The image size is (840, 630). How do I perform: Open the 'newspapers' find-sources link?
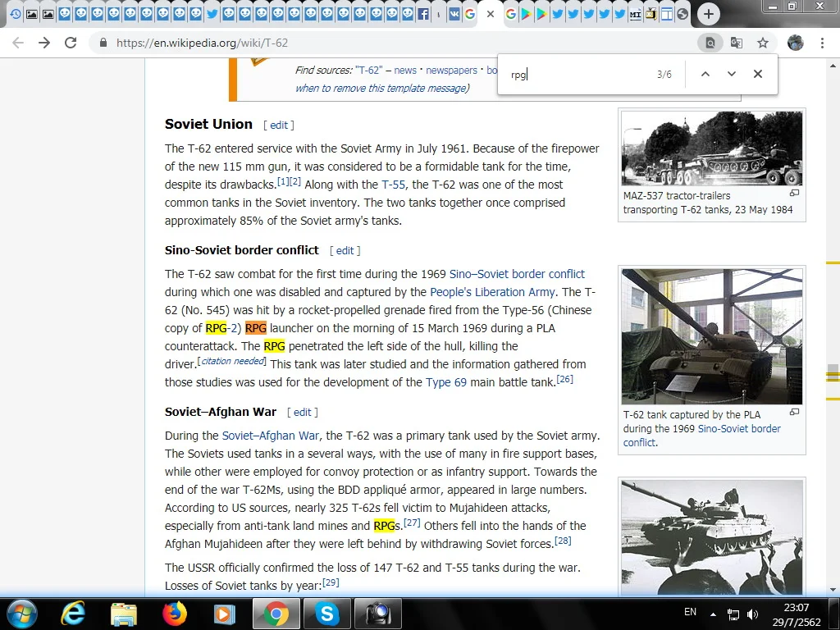point(451,71)
